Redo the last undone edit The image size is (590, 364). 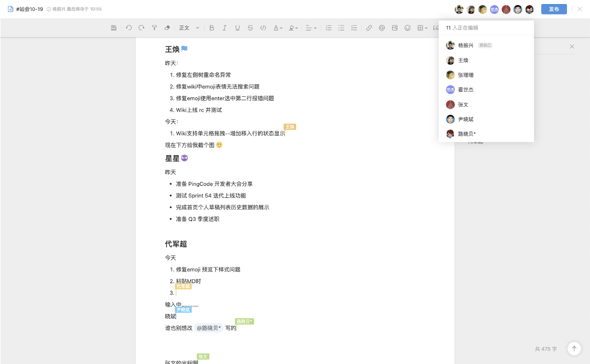tap(142, 28)
